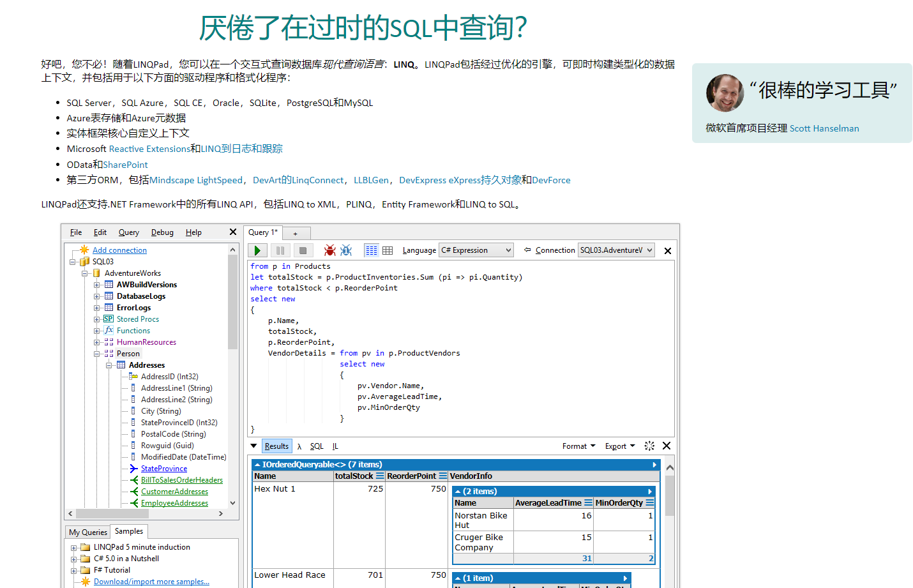This screenshot has width=913, height=588.
Task: Click the spinner icon next to Export
Action: coord(649,446)
